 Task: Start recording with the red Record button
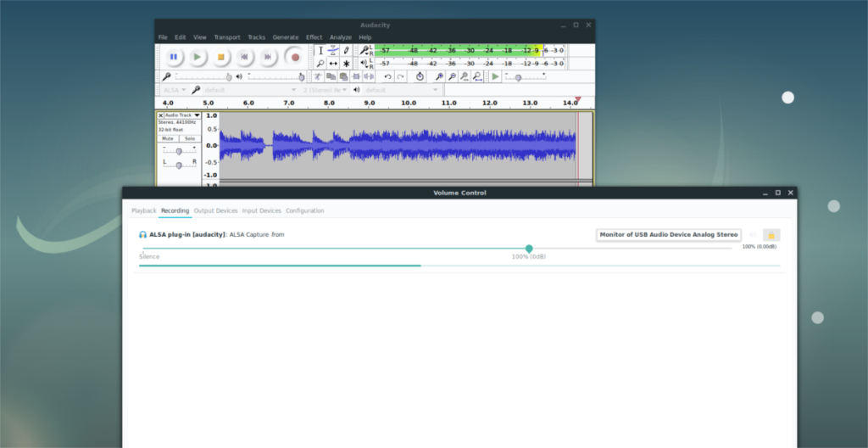[x=295, y=57]
